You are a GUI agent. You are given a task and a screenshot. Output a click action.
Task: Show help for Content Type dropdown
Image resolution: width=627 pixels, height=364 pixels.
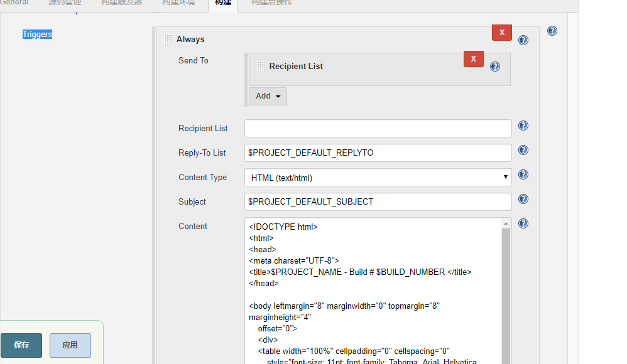pyautogui.click(x=523, y=174)
